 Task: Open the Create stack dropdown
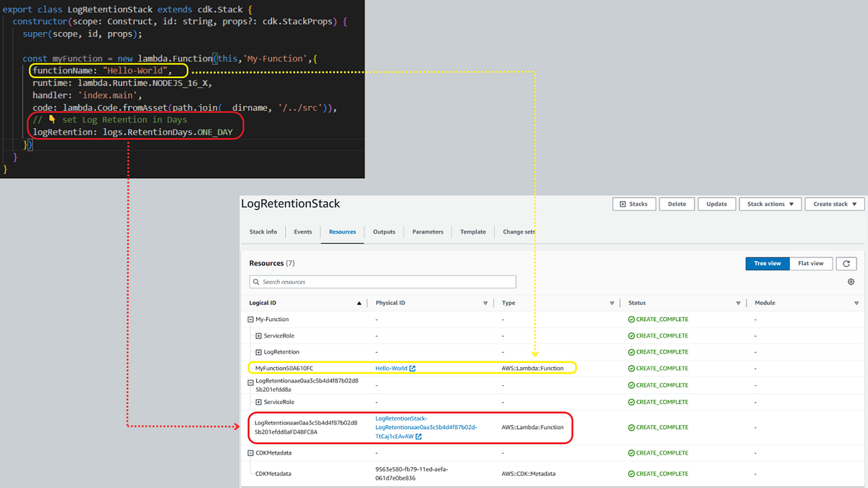834,204
